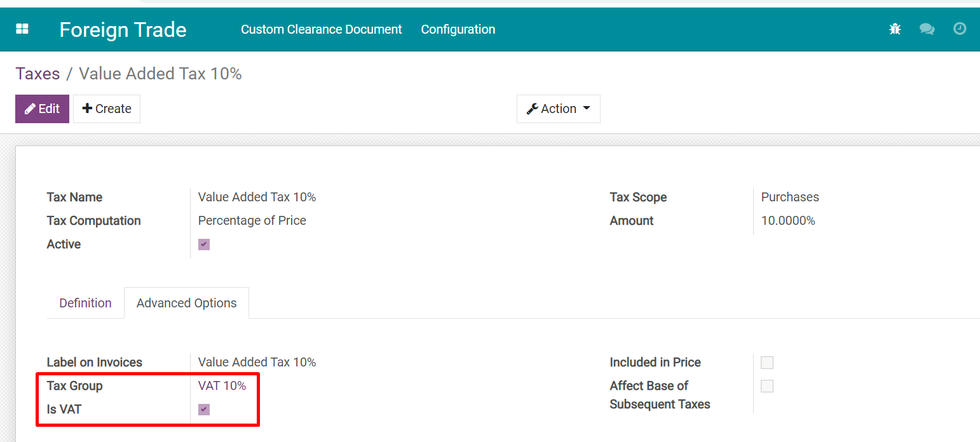Open the VAT 10% tax group link

pyautogui.click(x=222, y=385)
